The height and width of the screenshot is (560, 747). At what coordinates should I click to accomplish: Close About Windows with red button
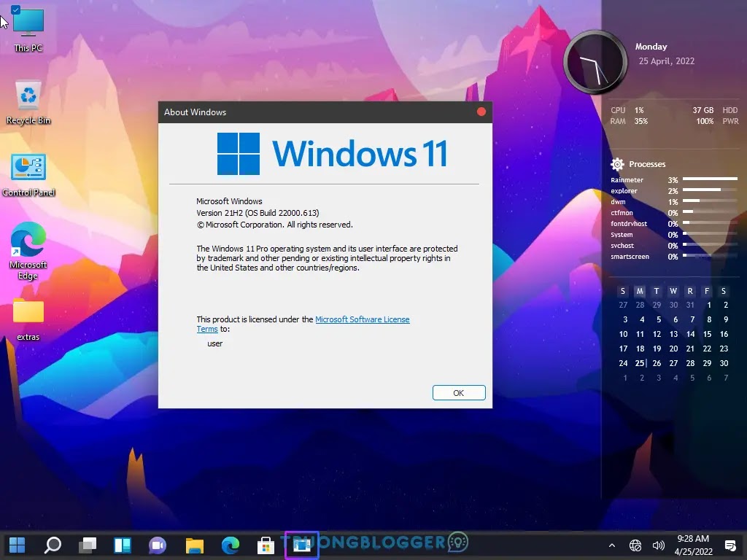(481, 112)
